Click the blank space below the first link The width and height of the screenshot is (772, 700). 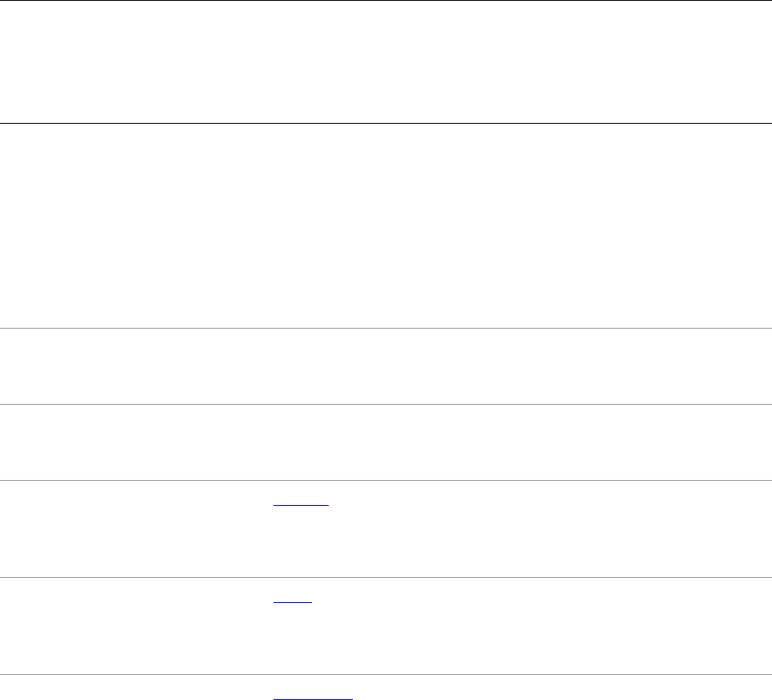(x=301, y=541)
